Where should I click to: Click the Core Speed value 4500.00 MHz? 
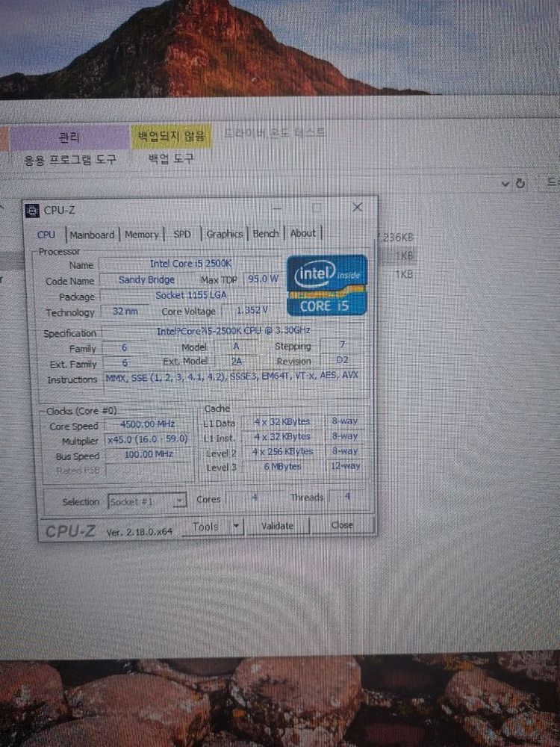click(x=147, y=424)
